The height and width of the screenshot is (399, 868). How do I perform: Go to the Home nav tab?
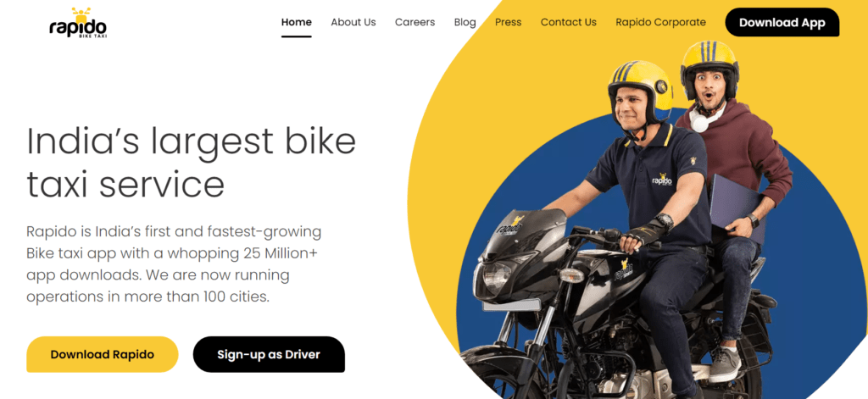tap(296, 22)
